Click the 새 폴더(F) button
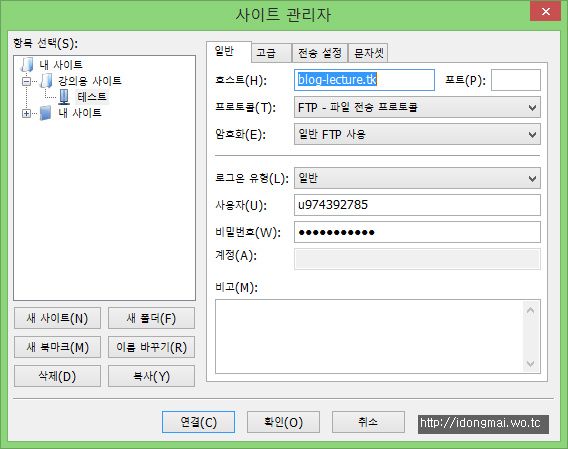This screenshot has width=568, height=449. (x=151, y=318)
